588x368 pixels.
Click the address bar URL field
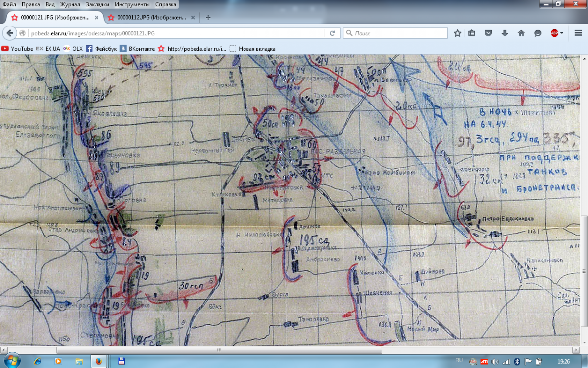tap(176, 33)
